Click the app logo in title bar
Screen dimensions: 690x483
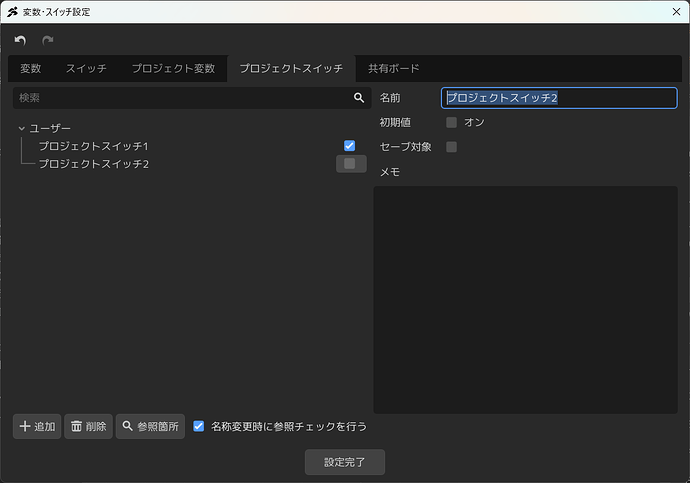point(12,12)
